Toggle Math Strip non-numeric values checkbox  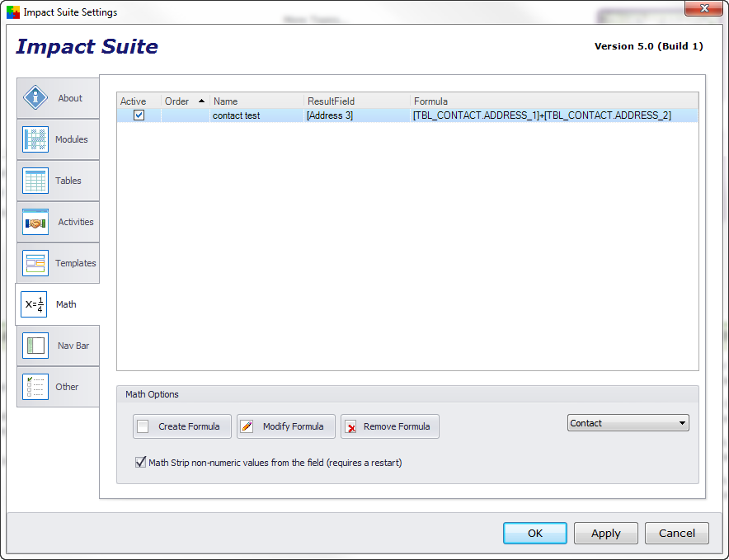pyautogui.click(x=140, y=463)
